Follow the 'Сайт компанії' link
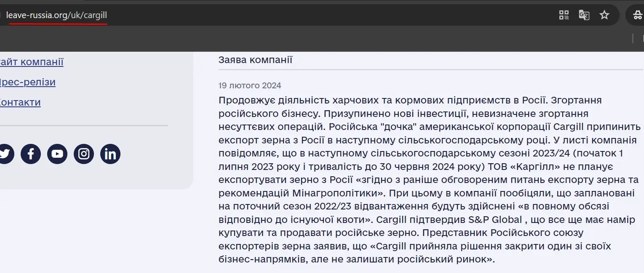 click(32, 62)
